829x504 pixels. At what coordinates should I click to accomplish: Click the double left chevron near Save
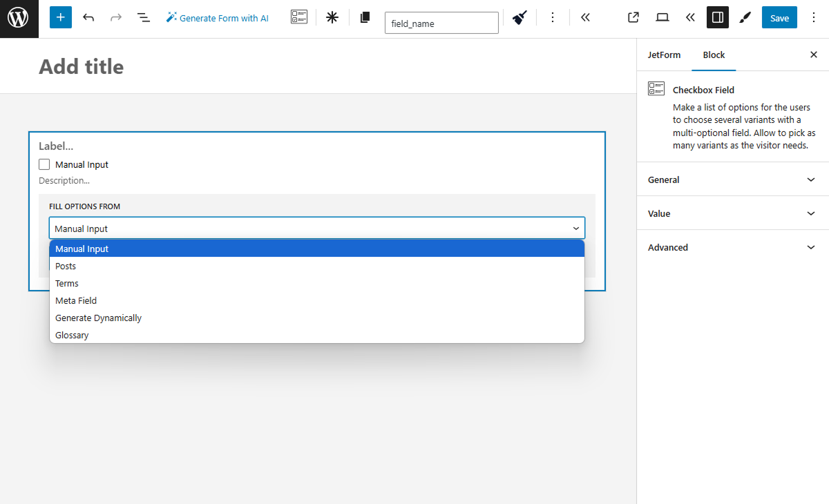[690, 17]
